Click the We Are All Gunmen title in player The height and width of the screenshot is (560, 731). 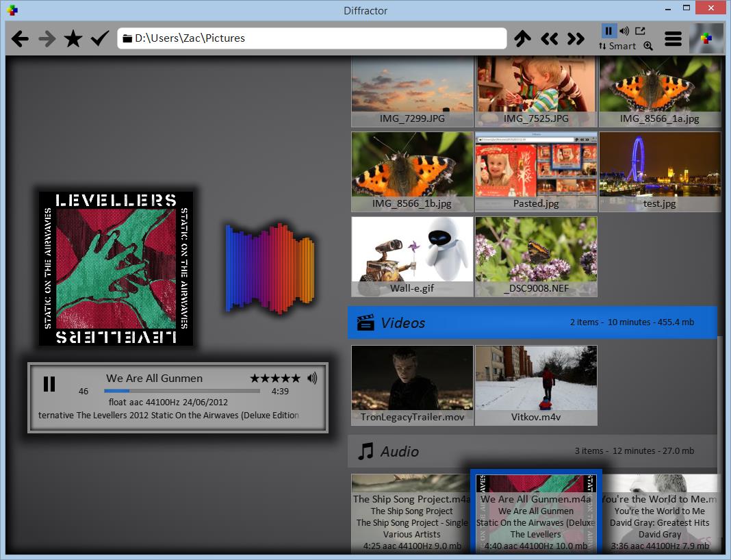(x=154, y=378)
